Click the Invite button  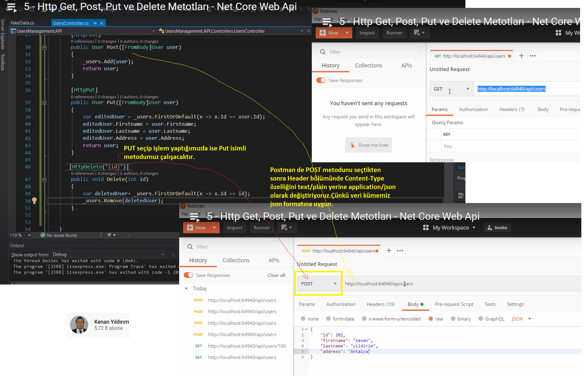[497, 228]
